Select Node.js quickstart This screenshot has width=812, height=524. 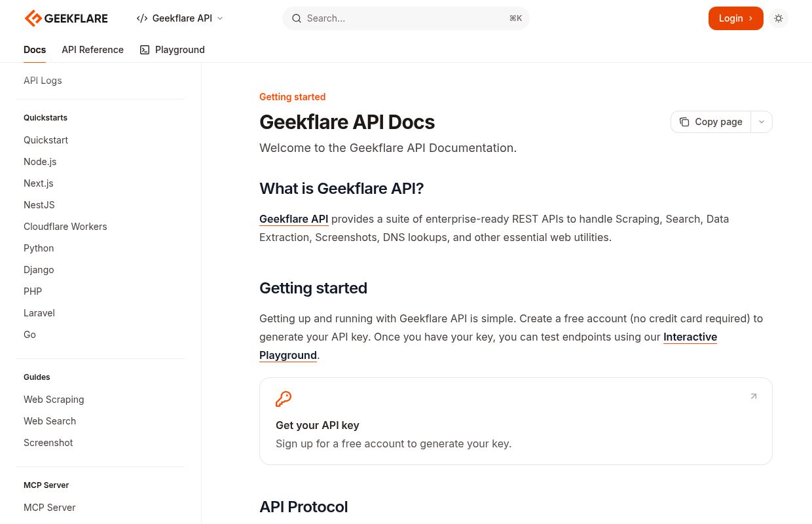(x=40, y=162)
